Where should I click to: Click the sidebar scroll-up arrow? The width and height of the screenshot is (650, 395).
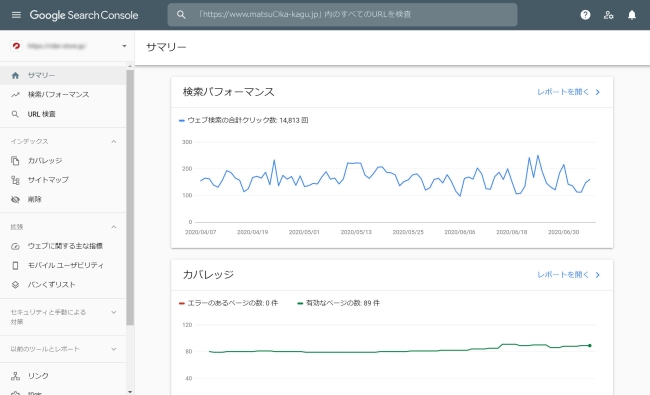tap(130, 66)
